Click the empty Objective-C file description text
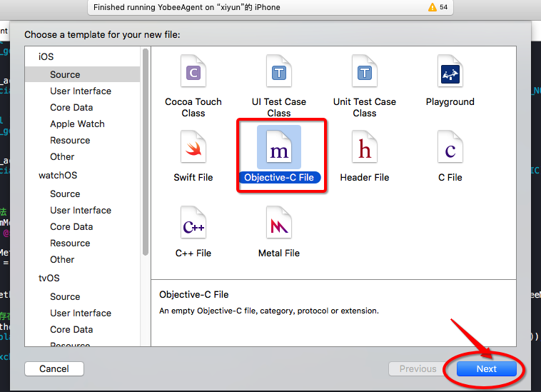The height and width of the screenshot is (392, 541). (x=269, y=311)
